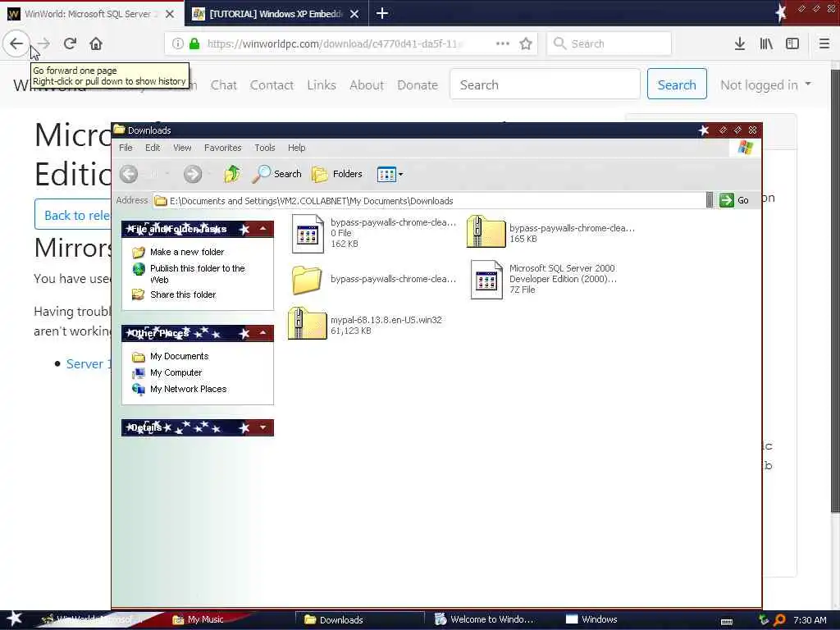Collapse Other Places panel
This screenshot has width=840, height=630.
(x=263, y=333)
